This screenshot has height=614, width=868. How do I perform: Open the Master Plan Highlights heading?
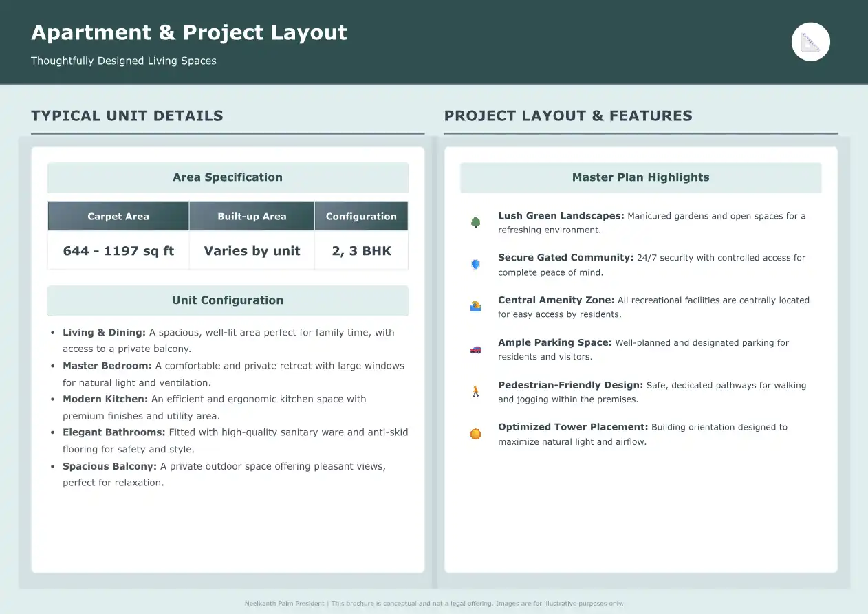click(640, 177)
